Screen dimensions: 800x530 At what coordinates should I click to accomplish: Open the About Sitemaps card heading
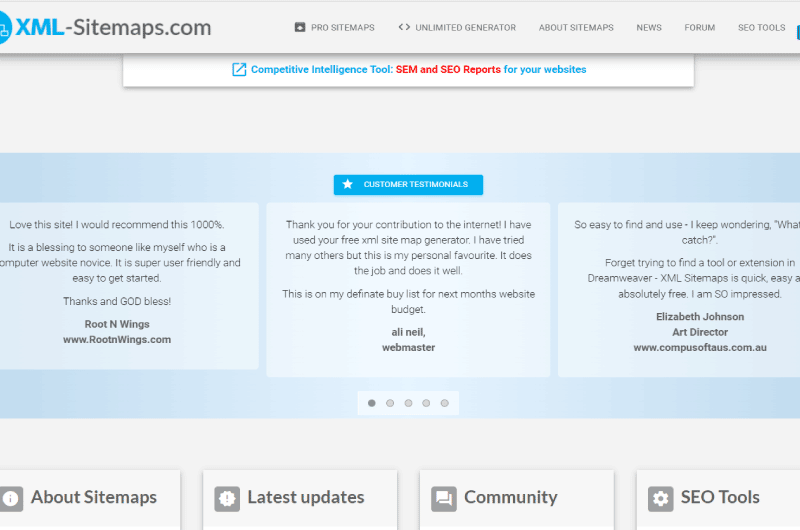pos(93,497)
